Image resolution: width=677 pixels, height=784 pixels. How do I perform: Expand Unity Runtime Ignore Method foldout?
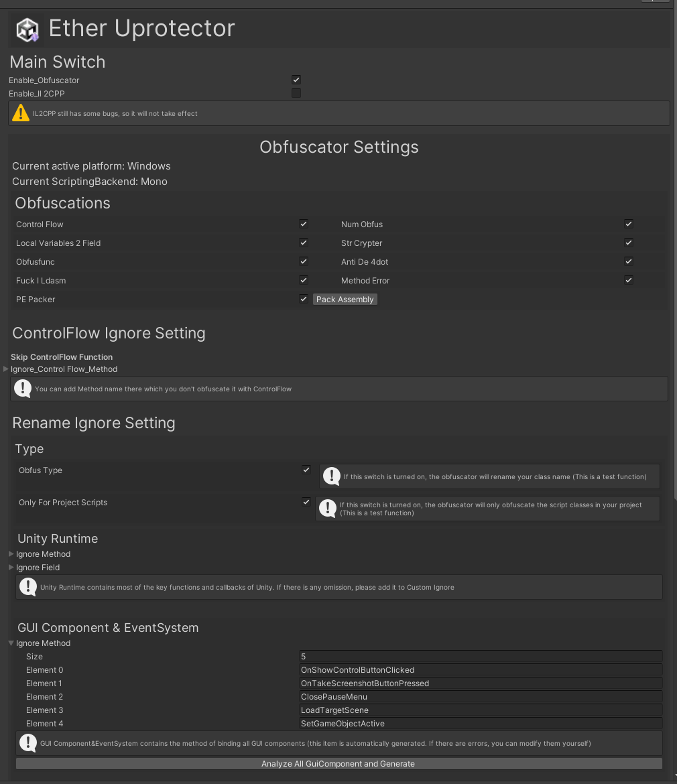pyautogui.click(x=11, y=554)
